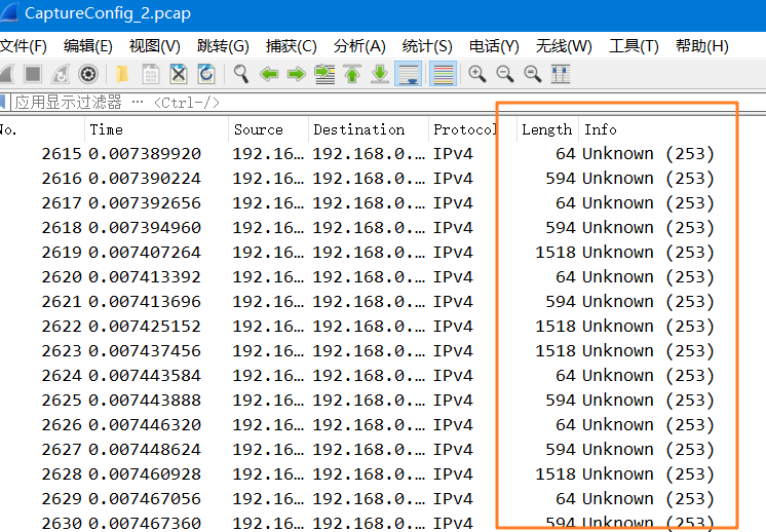Select packet row 2626
766x532 pixels.
coord(383,425)
